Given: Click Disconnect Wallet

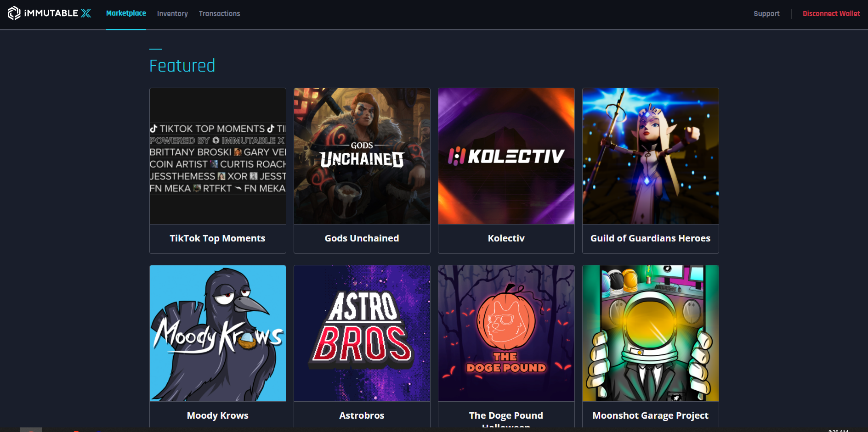Looking at the screenshot, I should click(x=831, y=14).
